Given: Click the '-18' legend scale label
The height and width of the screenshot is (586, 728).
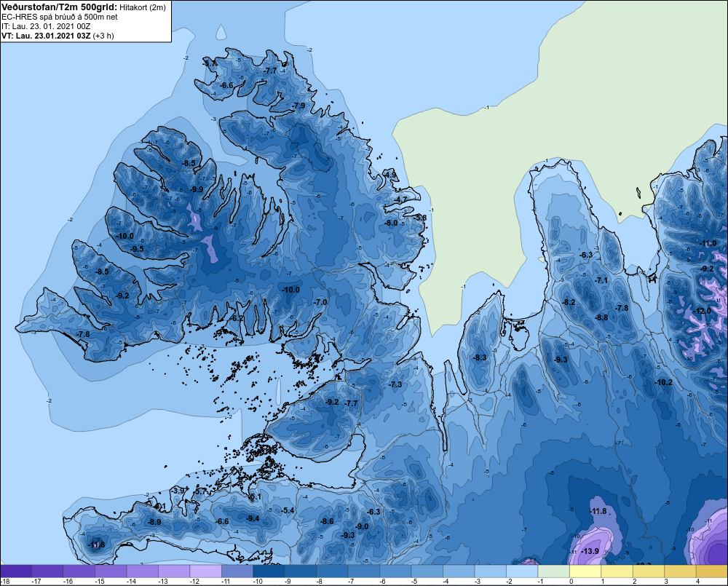Looking at the screenshot, I should 5,582.
